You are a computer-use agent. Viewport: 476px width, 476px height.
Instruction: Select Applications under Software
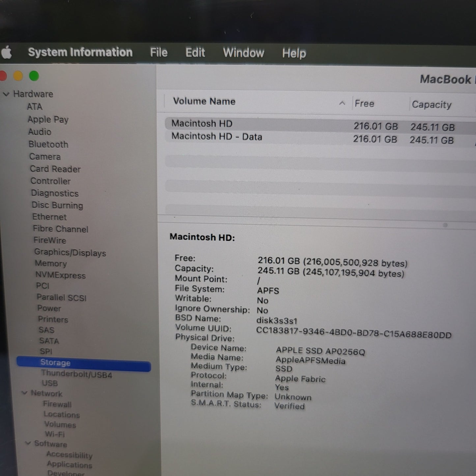tap(70, 464)
